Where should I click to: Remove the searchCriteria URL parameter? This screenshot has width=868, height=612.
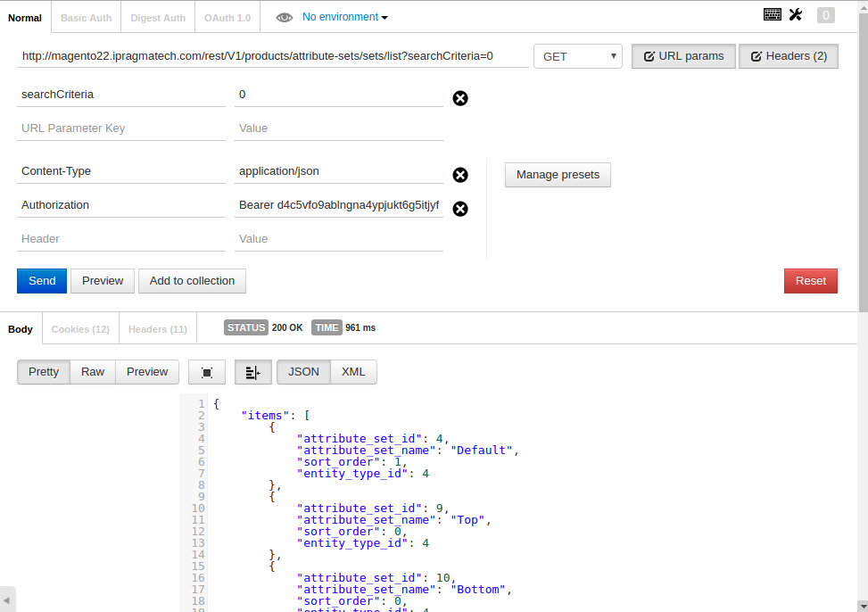click(x=460, y=98)
